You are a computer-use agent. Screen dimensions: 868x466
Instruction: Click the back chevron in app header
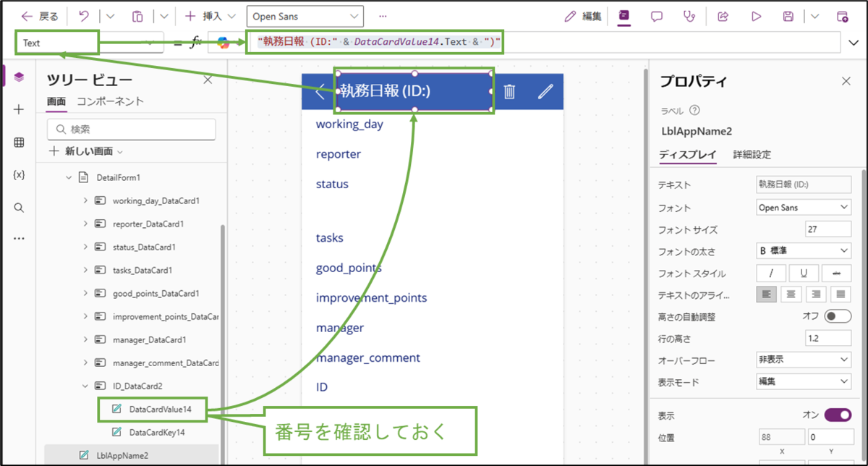coord(320,91)
